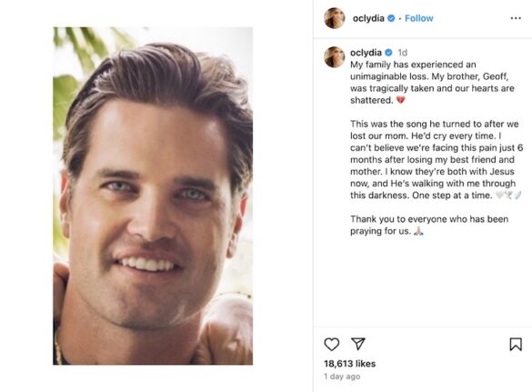Click the profile avatar next to the caption

(x=334, y=57)
